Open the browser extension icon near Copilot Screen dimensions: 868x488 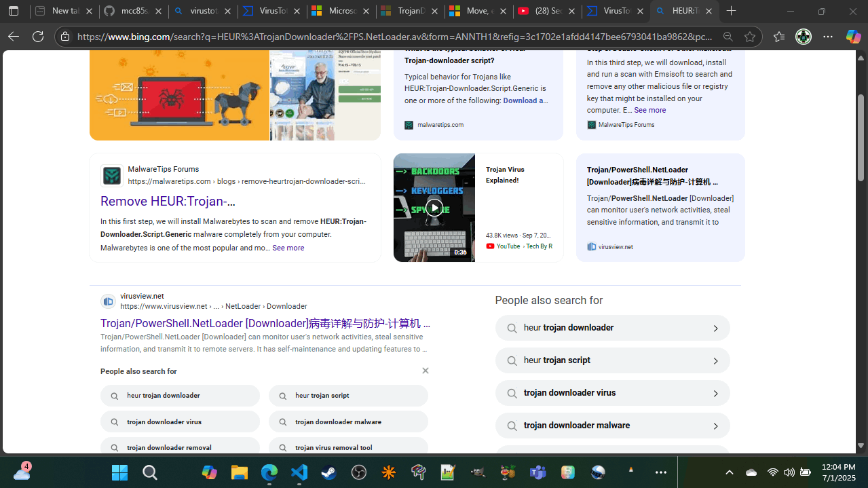[804, 37]
